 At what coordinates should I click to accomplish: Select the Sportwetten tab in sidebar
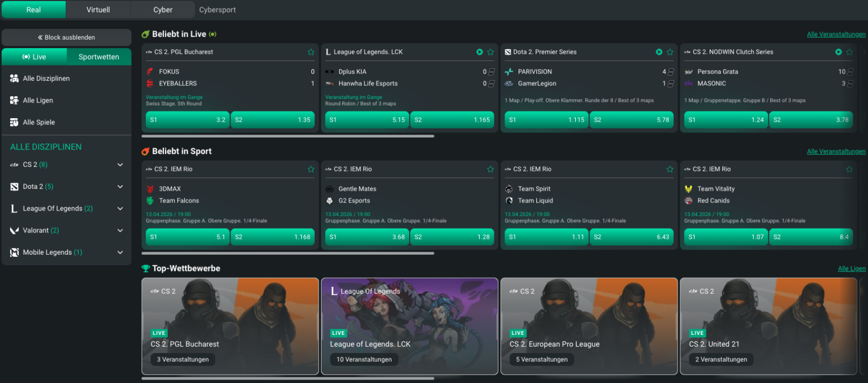(99, 57)
